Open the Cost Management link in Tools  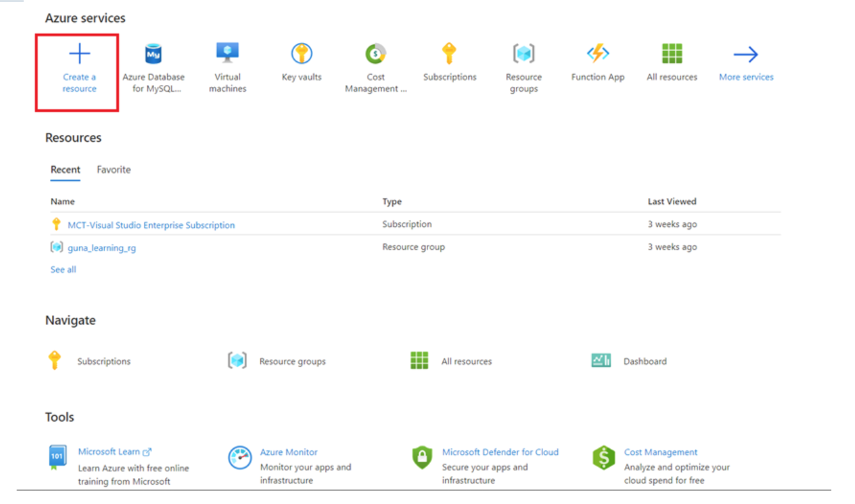click(x=661, y=452)
